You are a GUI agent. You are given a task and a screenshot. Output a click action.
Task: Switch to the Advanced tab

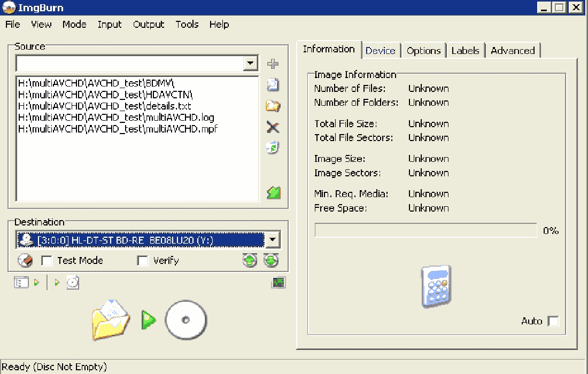tap(513, 51)
